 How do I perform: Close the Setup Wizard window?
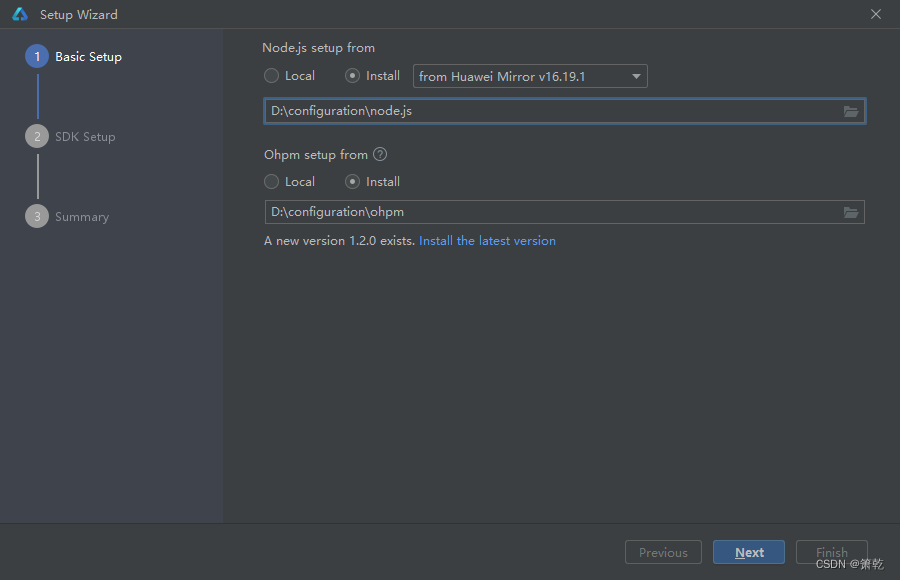coord(876,14)
